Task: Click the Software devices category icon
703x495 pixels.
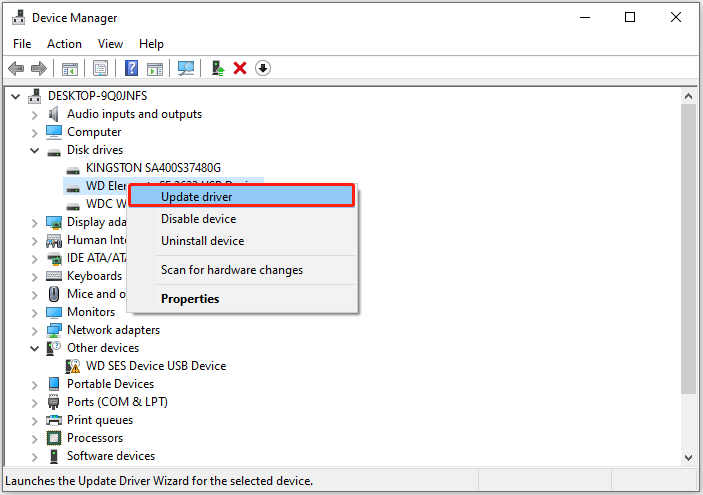Action: pos(54,456)
